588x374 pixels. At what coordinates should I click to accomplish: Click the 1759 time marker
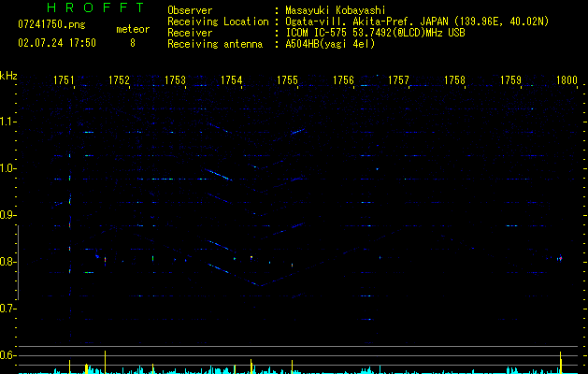click(x=510, y=80)
